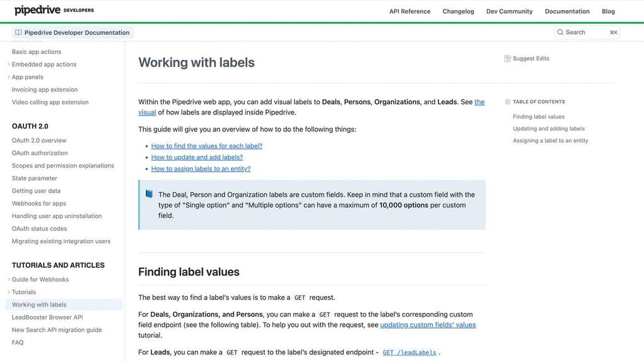Expand Embedded app actions chevron
The height and width of the screenshot is (362, 644).
pos(9,65)
